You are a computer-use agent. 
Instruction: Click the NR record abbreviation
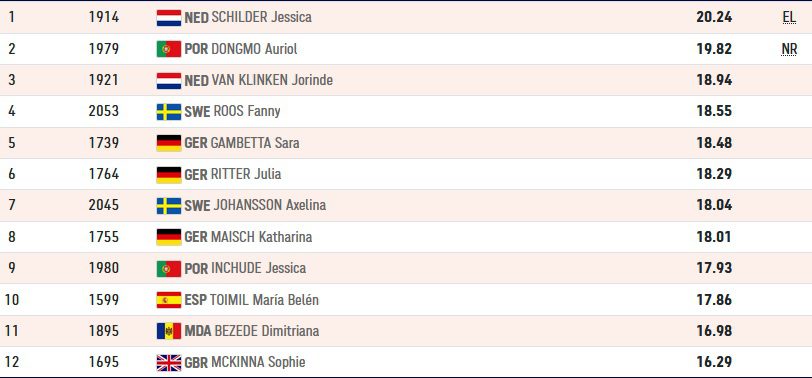pos(789,49)
